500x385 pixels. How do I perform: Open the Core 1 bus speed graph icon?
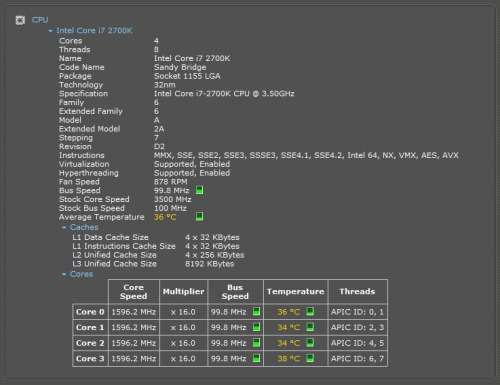tap(256, 327)
